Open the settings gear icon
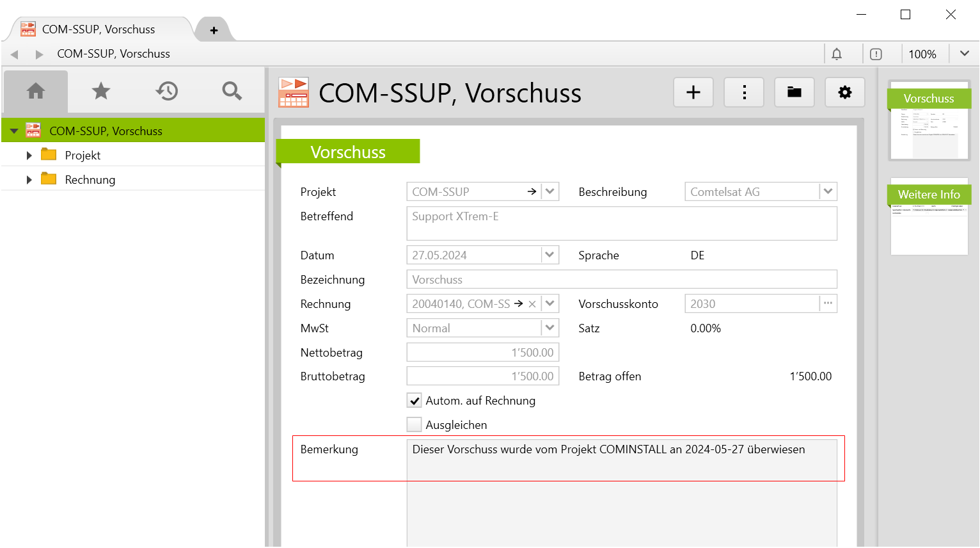The width and height of the screenshot is (980, 548). click(844, 93)
